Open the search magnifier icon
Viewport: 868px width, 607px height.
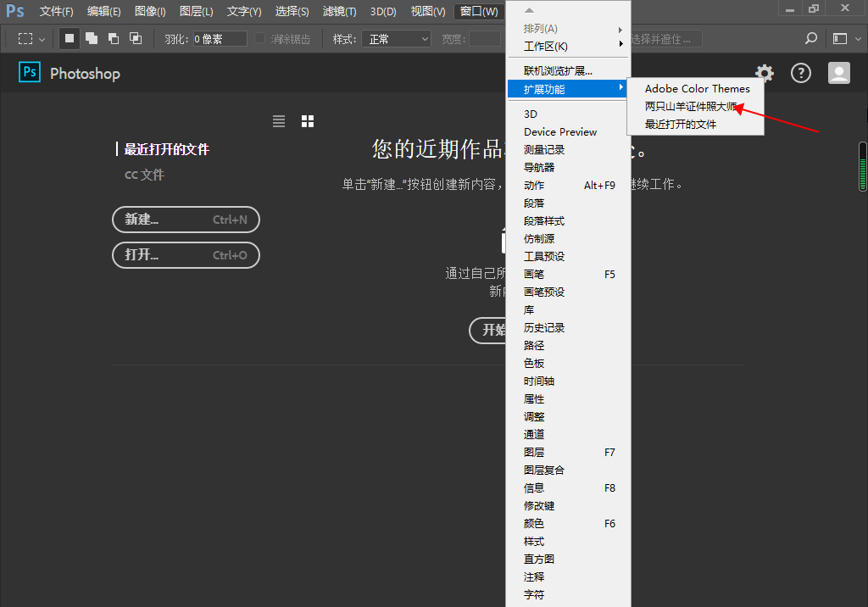[811, 38]
